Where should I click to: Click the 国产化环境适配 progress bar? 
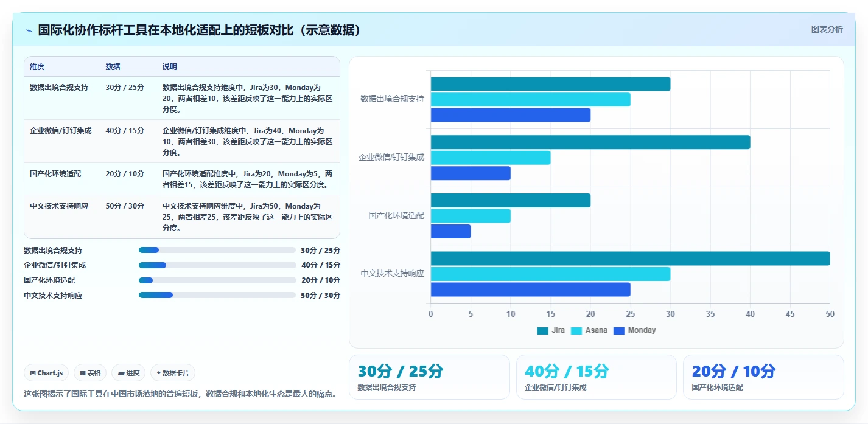pos(217,280)
